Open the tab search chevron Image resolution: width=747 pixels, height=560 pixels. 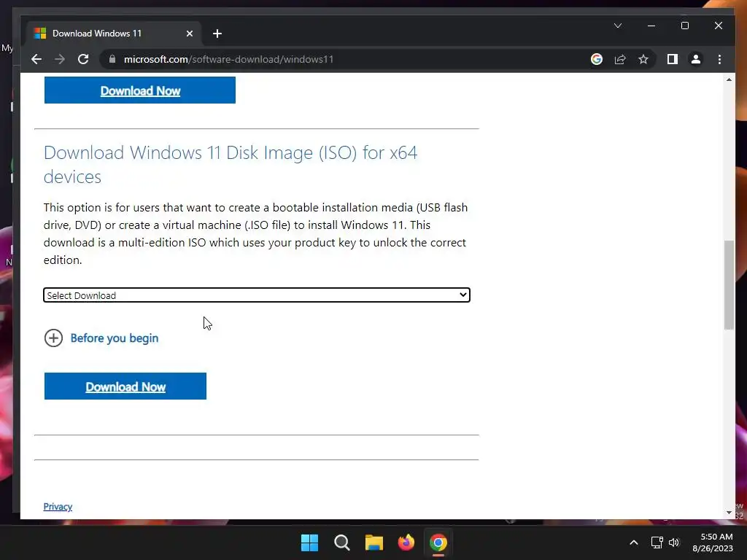pos(617,26)
